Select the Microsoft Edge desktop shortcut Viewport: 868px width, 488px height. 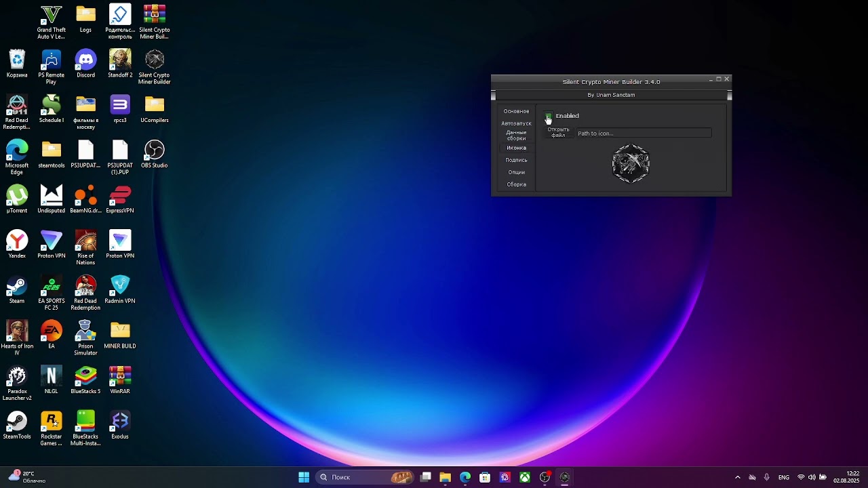pyautogui.click(x=17, y=157)
